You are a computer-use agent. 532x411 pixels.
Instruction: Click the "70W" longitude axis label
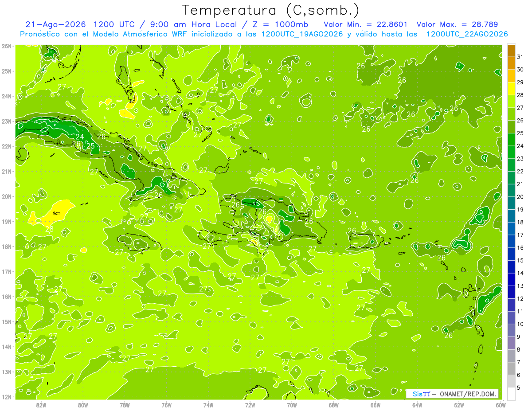[x=292, y=405]
